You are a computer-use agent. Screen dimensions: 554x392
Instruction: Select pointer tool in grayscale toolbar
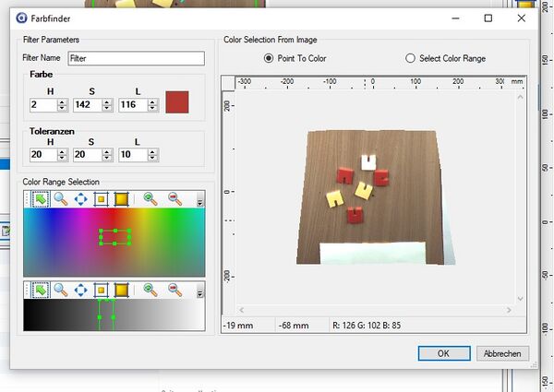coord(40,290)
